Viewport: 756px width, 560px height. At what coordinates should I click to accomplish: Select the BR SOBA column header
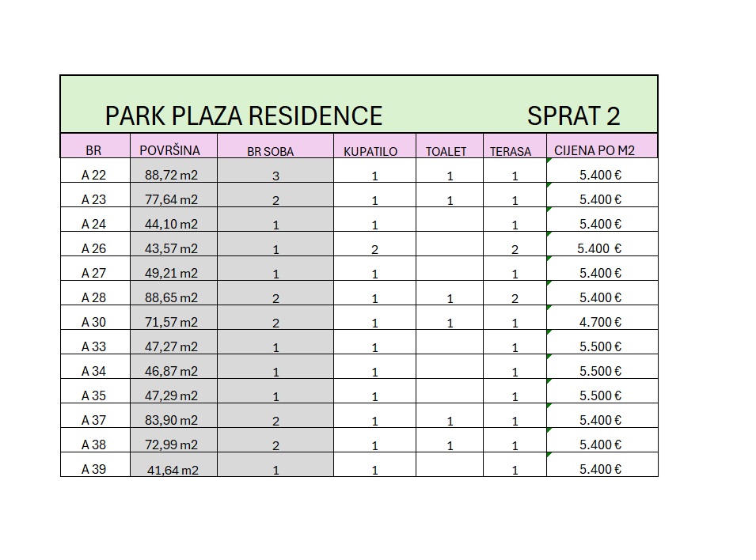point(270,152)
